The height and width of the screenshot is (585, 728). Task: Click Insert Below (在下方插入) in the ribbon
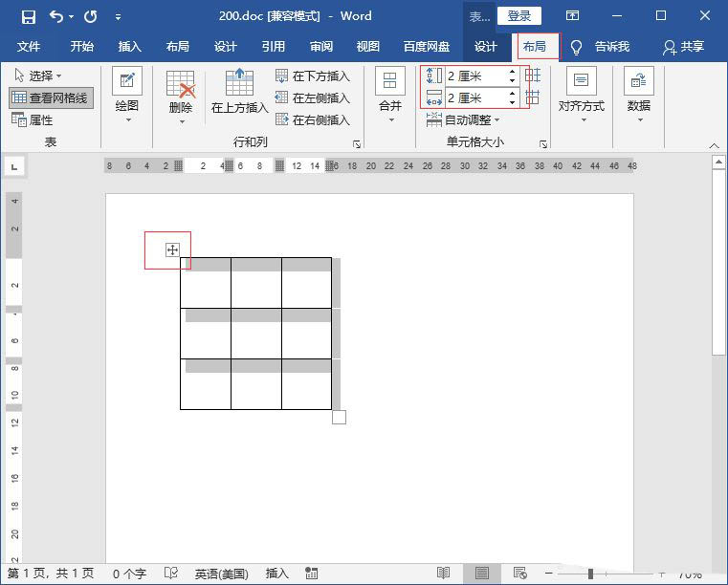[x=313, y=76]
